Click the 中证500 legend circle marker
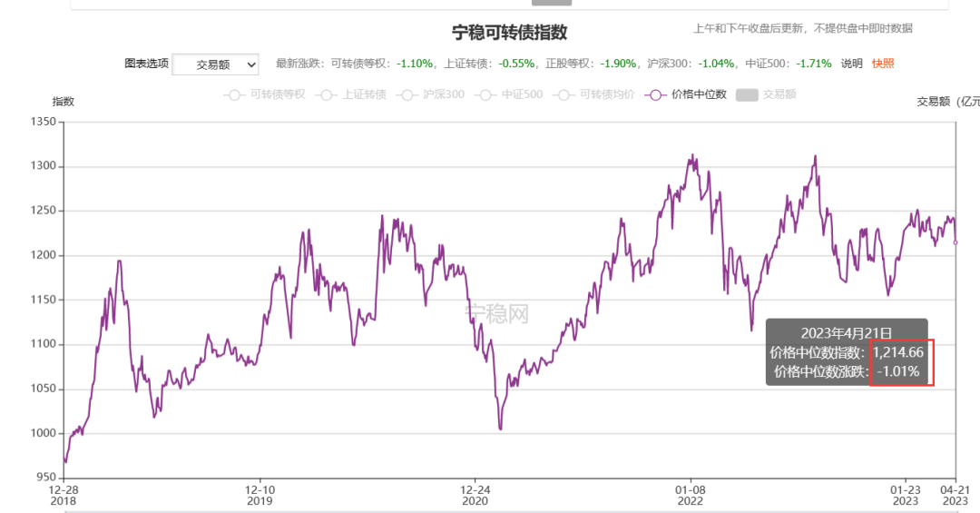980x513 pixels. point(485,95)
